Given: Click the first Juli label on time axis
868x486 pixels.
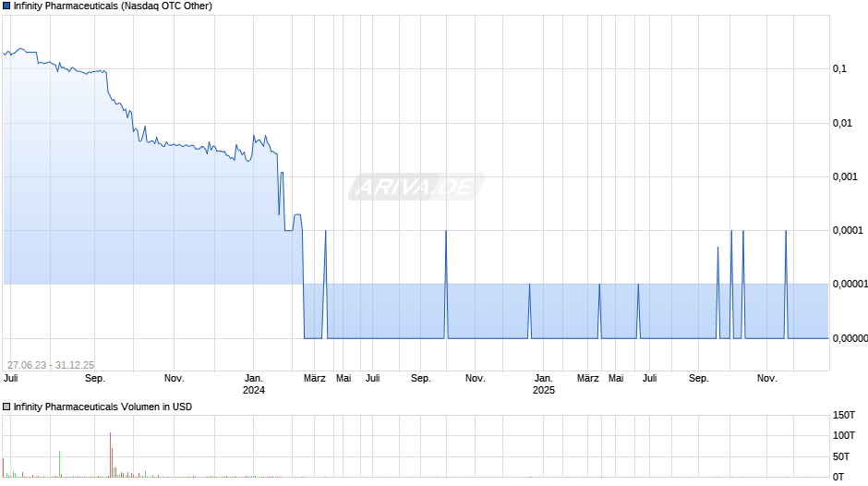Looking at the screenshot, I should (x=10, y=378).
